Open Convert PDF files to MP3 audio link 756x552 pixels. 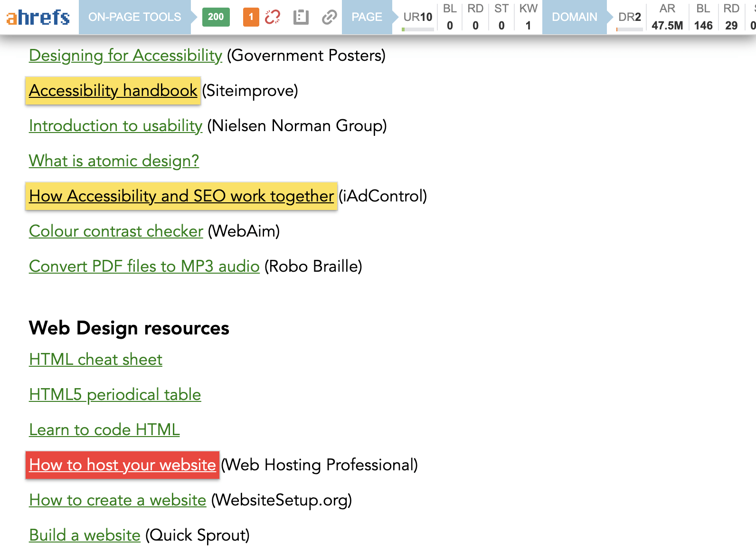[x=144, y=266]
